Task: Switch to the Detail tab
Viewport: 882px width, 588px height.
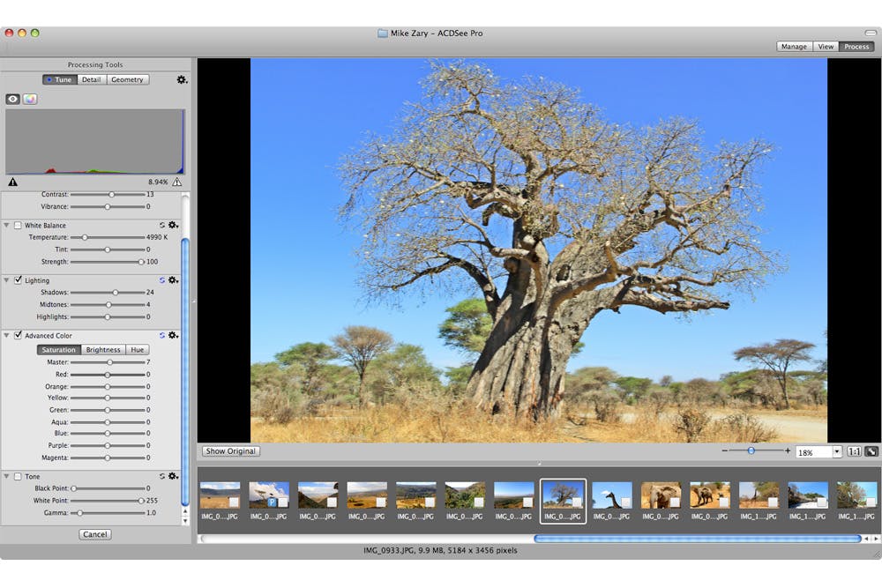Action: (92, 80)
